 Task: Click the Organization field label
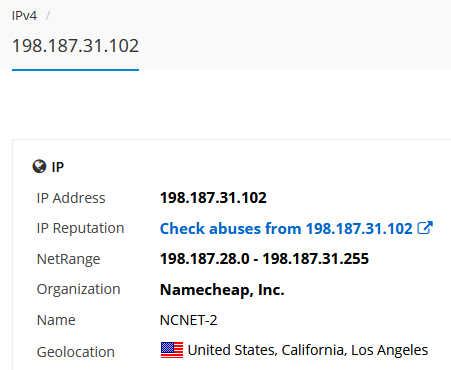click(78, 289)
